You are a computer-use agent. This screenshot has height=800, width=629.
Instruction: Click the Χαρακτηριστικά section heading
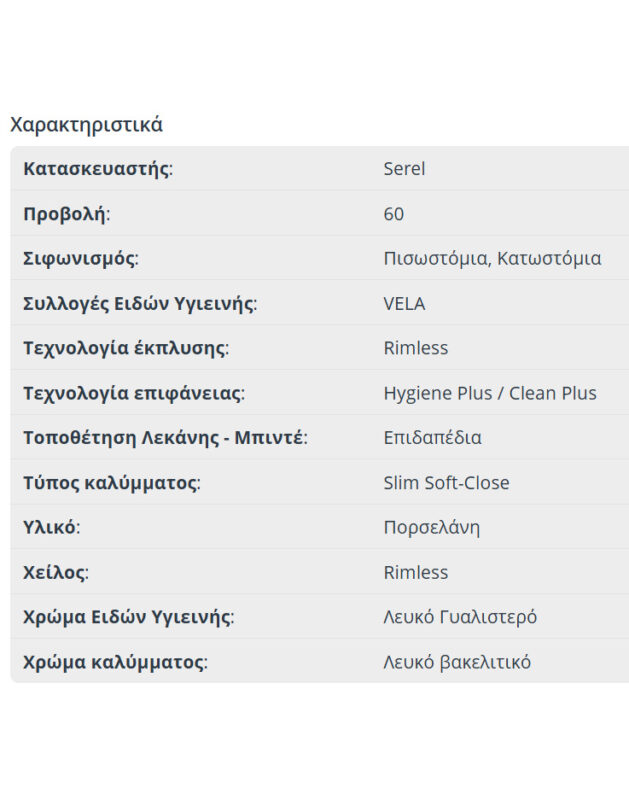(x=86, y=125)
